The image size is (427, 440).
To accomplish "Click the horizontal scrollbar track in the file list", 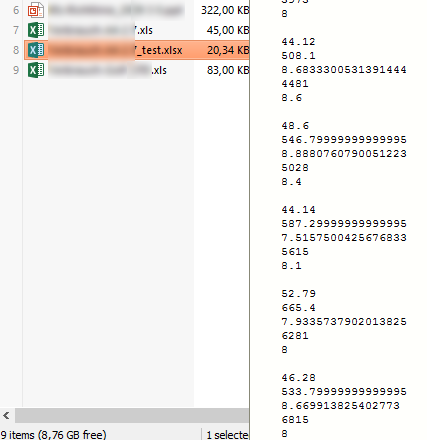I will pyautogui.click(x=132, y=416).
